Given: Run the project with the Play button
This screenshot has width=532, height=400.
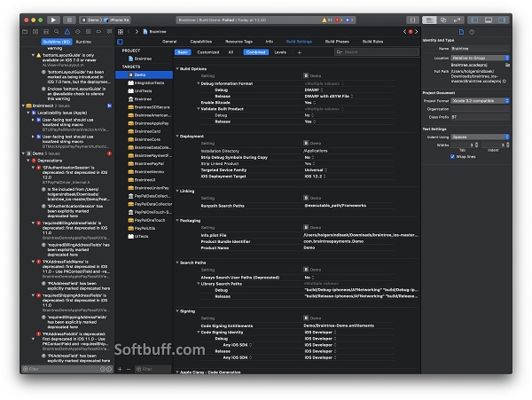Looking at the screenshot, I should tap(53, 20).
